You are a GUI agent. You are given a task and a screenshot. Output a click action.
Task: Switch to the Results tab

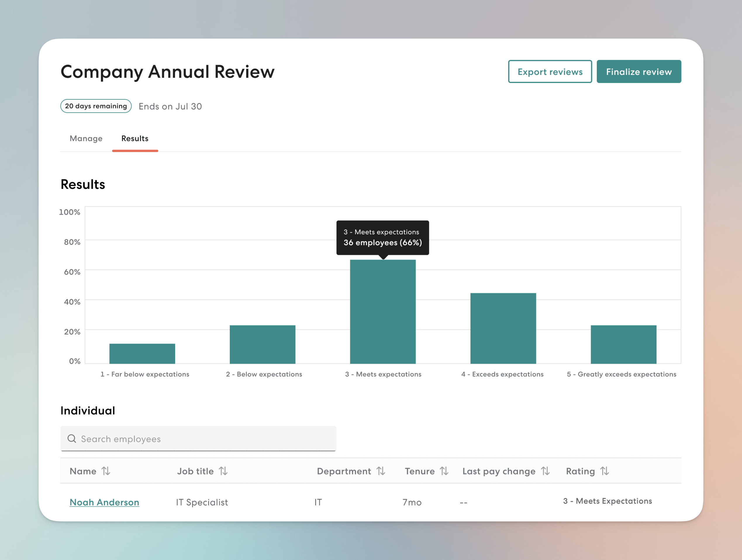135,139
